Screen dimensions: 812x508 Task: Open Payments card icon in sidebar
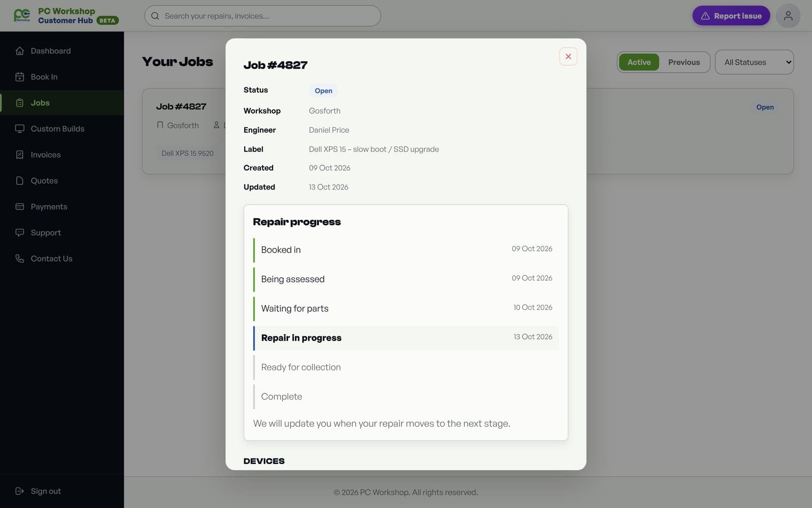pos(20,206)
